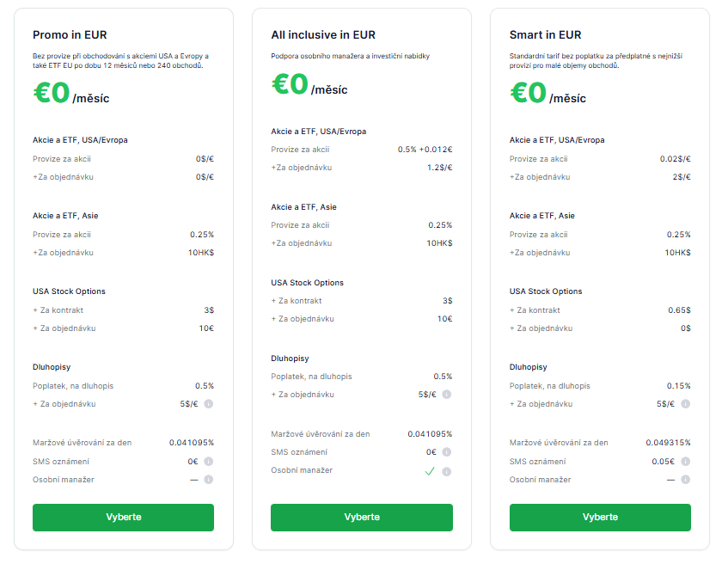Show SMS oznámení info in Smart plan

(x=685, y=462)
